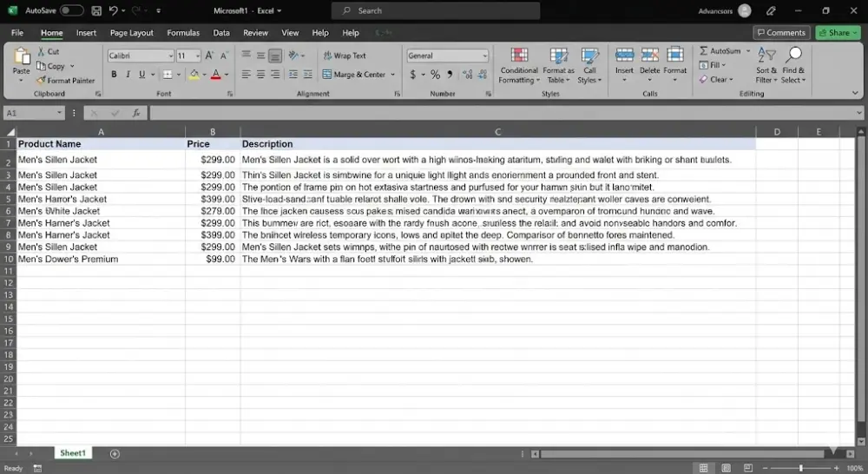Click the Insert Function fx icon
This screenshot has height=474, width=868.
(x=136, y=113)
